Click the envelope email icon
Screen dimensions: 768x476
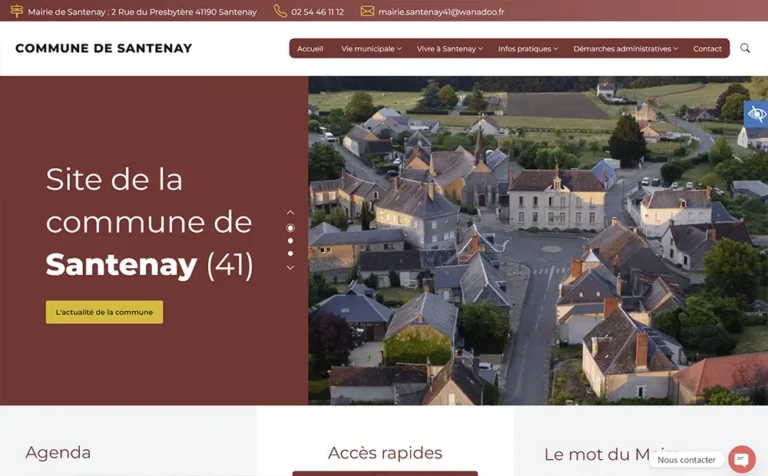pyautogui.click(x=367, y=11)
